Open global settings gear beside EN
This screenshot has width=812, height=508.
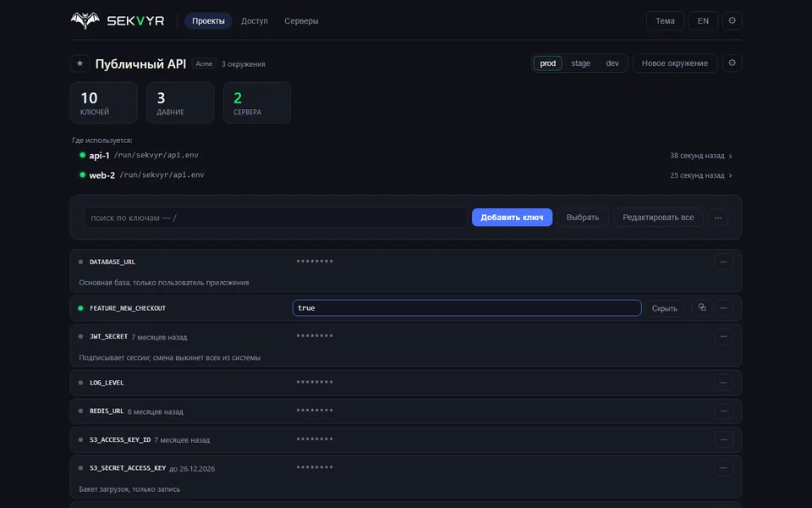(x=732, y=20)
